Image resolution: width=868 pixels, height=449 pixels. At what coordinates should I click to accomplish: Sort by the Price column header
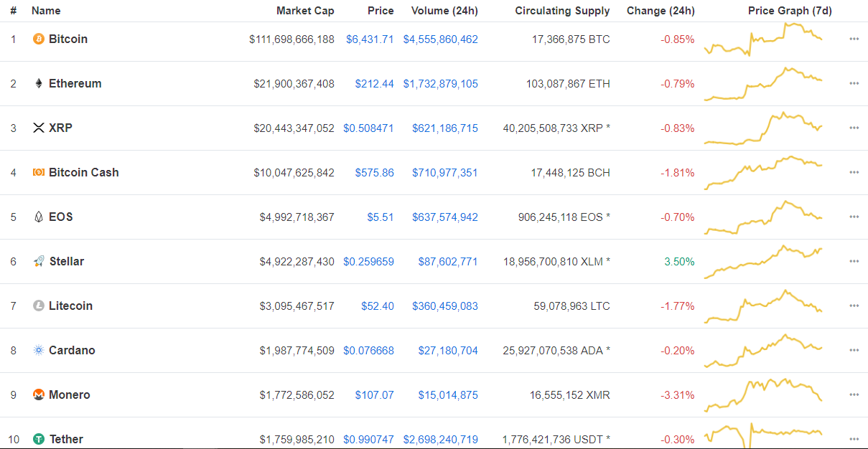(x=381, y=11)
